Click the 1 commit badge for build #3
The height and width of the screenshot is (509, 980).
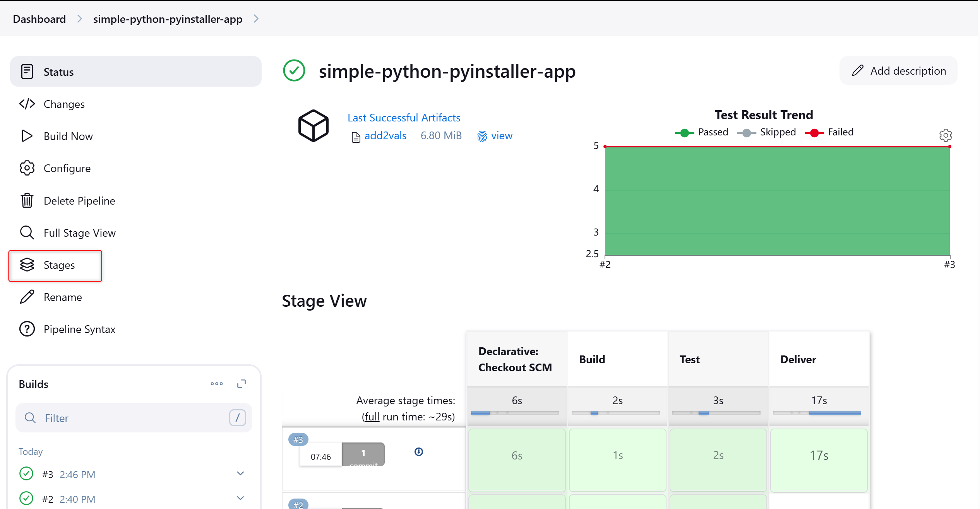point(363,454)
